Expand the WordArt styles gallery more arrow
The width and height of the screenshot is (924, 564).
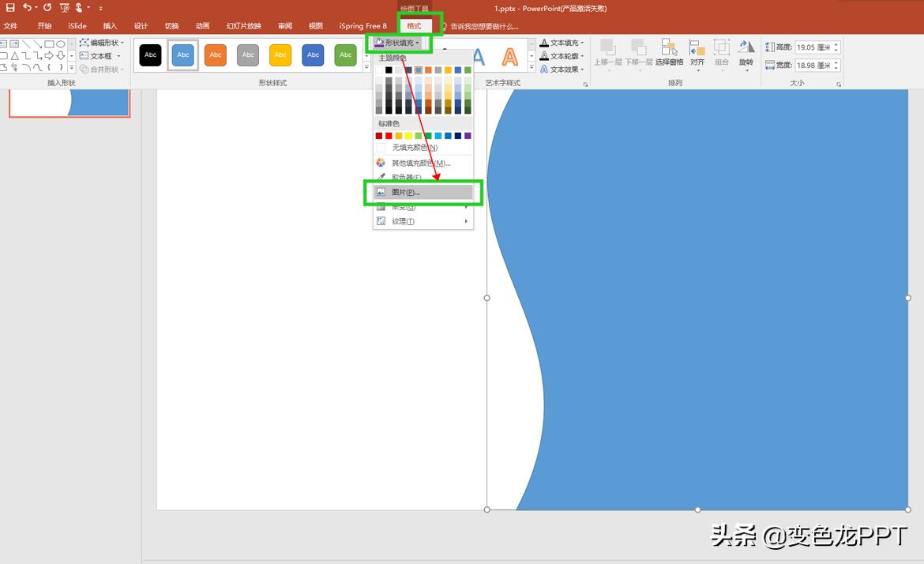coord(531,68)
